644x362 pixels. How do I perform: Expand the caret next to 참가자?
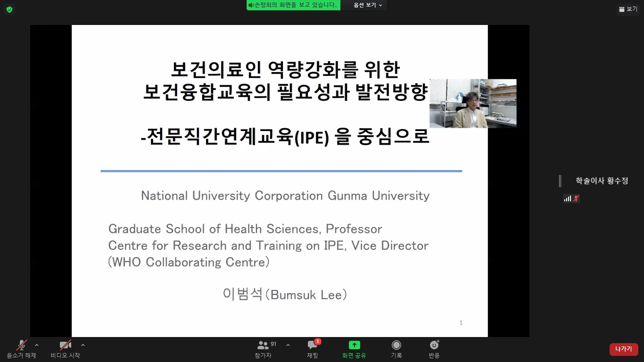(288, 345)
